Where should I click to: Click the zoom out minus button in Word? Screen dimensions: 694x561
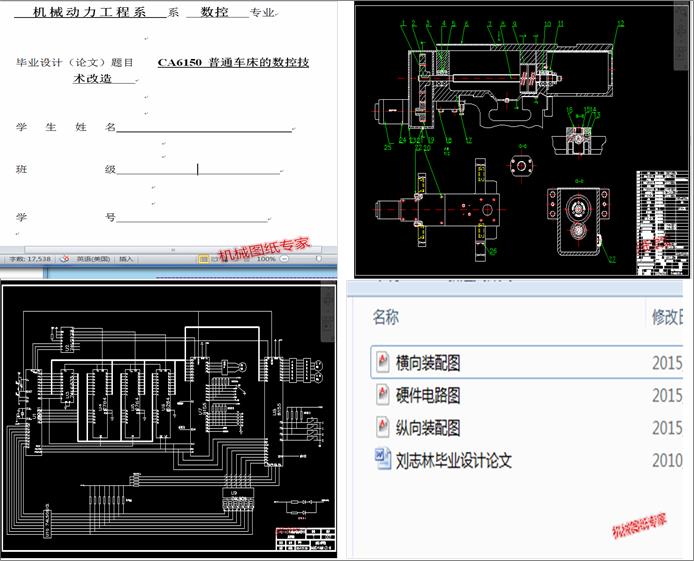tap(285, 259)
